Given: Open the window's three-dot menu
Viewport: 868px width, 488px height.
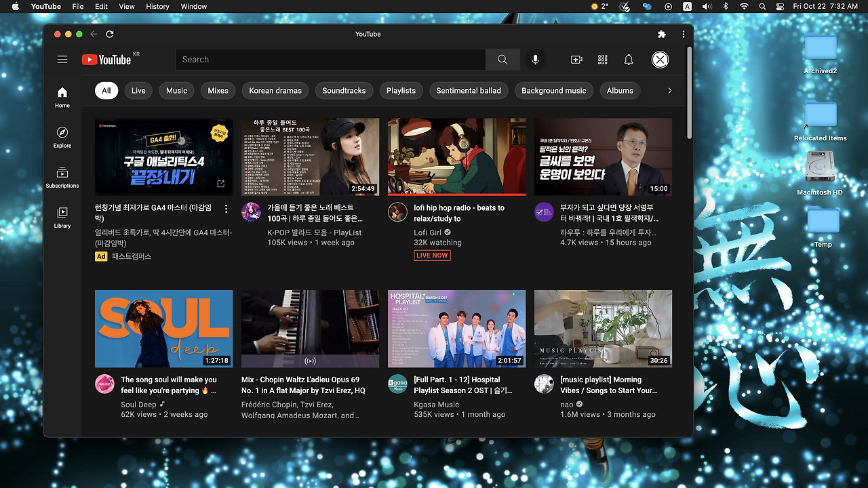Looking at the screenshot, I should (684, 34).
